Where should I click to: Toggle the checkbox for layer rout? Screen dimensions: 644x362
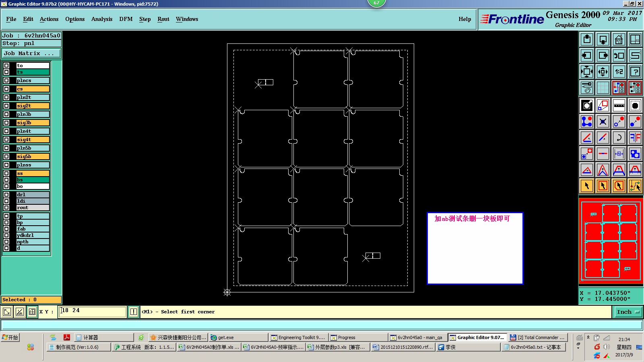tap(6, 208)
